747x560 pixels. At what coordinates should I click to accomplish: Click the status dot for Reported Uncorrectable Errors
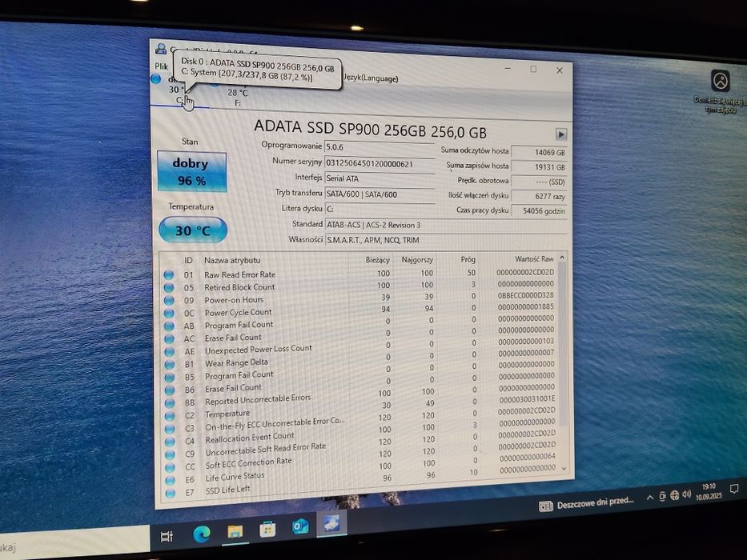pyautogui.click(x=170, y=403)
